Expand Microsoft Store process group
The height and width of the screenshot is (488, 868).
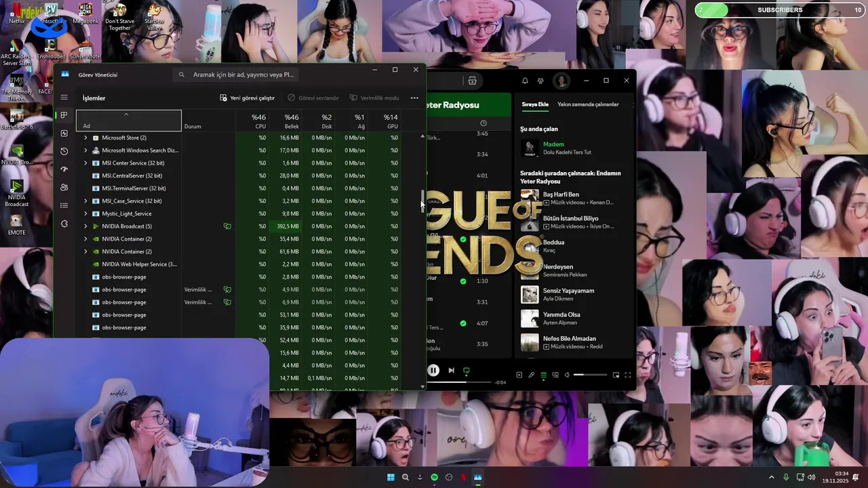click(x=85, y=138)
